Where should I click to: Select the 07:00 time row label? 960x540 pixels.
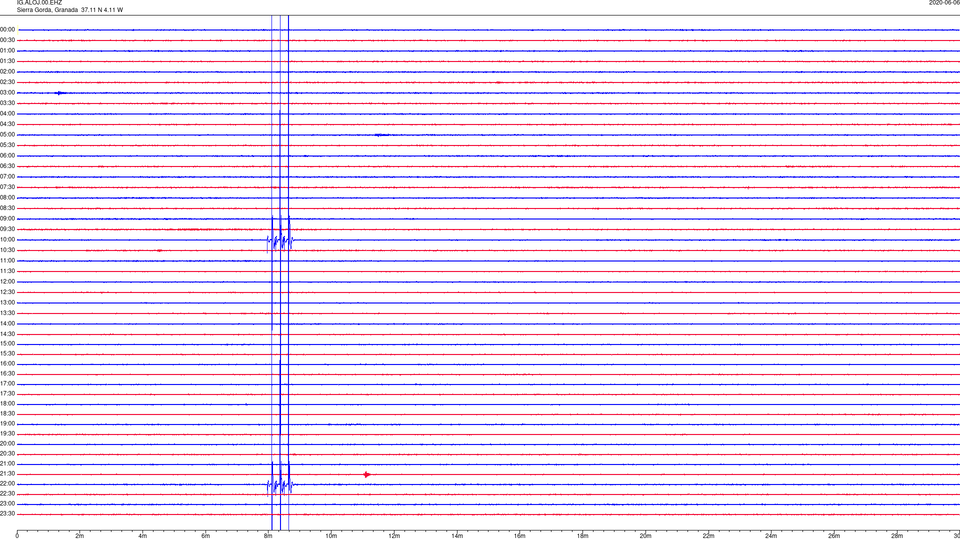point(7,176)
